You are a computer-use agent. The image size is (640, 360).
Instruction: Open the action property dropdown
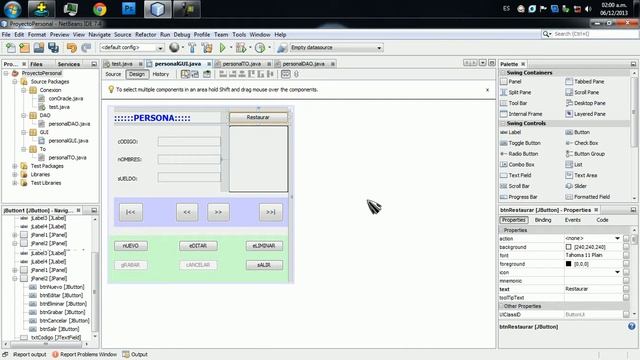tap(617, 238)
